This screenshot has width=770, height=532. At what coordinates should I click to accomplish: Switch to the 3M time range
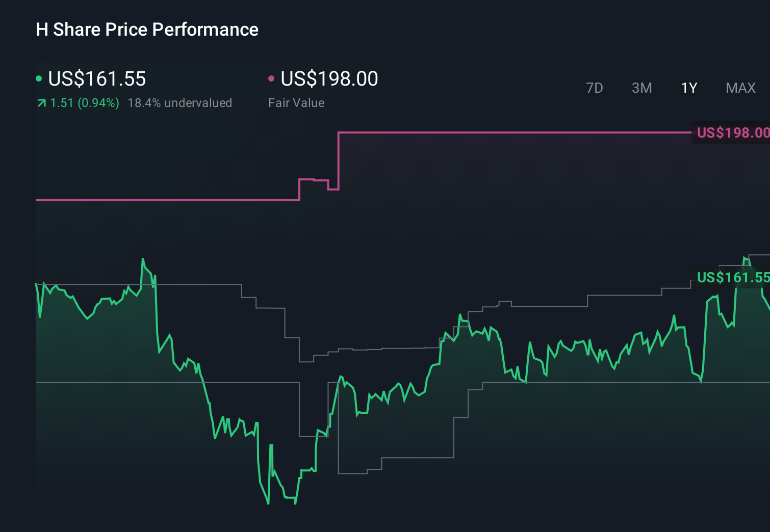point(641,88)
